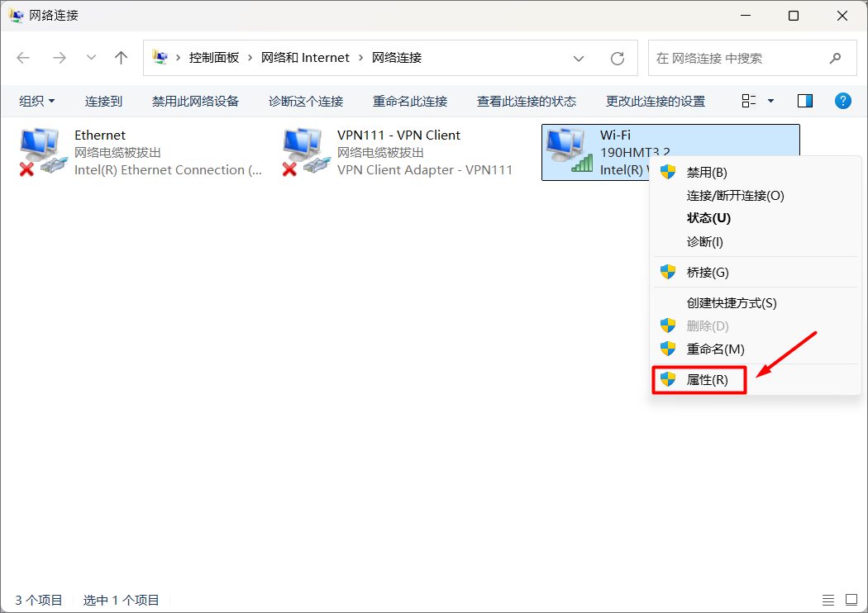Focus the 在 网络连接 中搜索 search box
868x613 pixels.
753,58
